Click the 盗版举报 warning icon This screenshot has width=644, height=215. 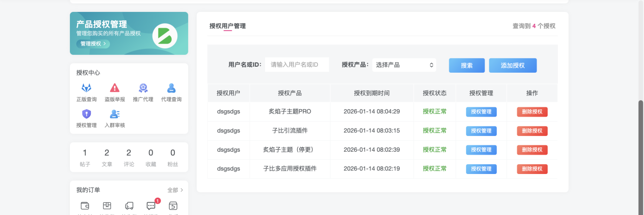tap(114, 88)
